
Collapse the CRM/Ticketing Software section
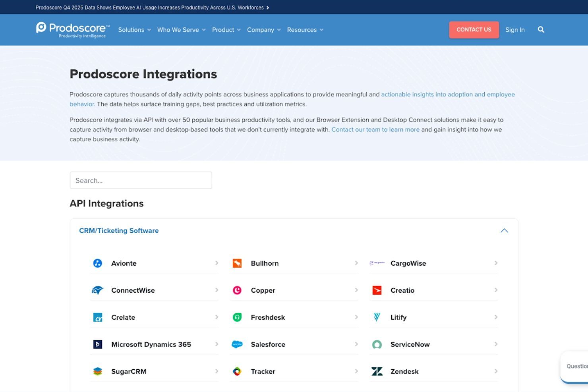504,230
